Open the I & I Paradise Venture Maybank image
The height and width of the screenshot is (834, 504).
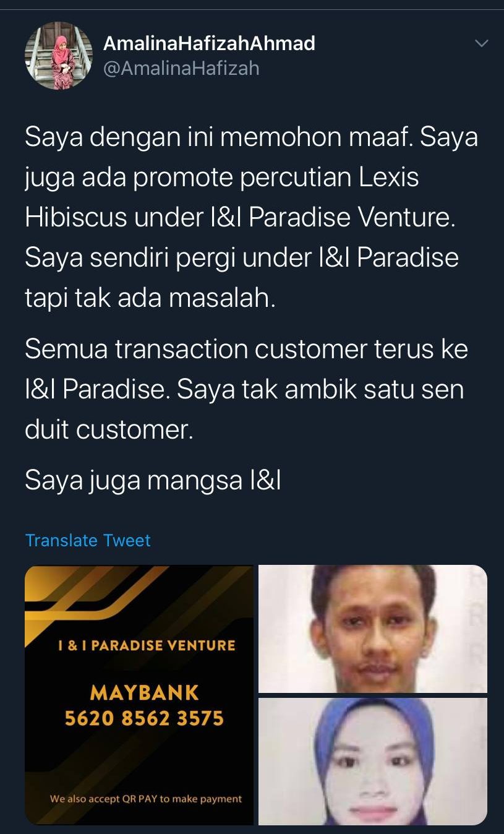139,695
